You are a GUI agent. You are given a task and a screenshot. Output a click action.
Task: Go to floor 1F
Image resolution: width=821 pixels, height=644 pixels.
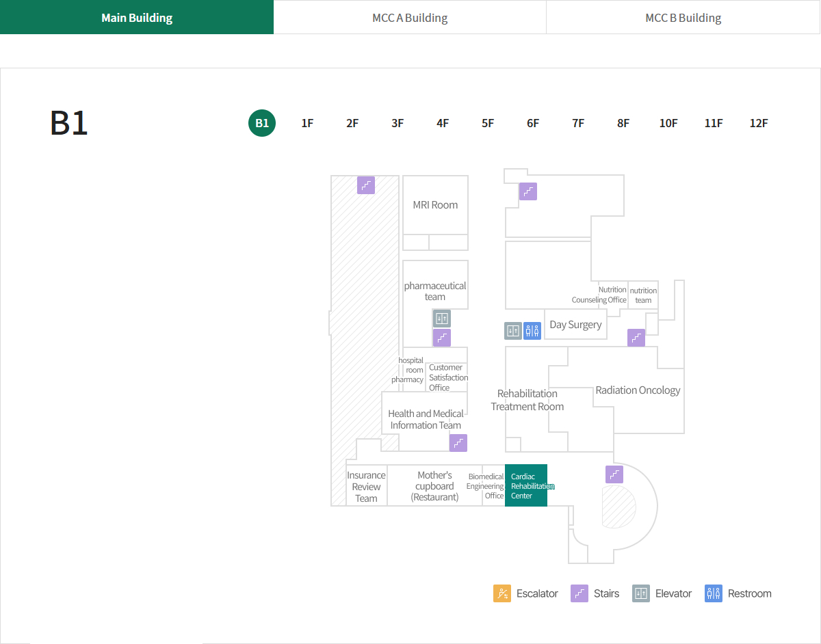[307, 123]
